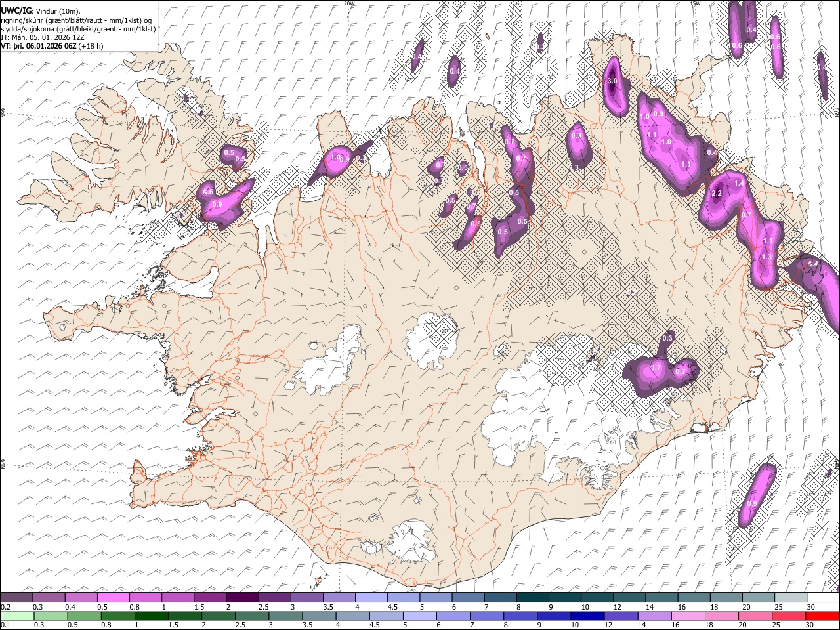Select the bottom-row red swatch labeled 25
Screen dimensions: 840x630
point(789,616)
